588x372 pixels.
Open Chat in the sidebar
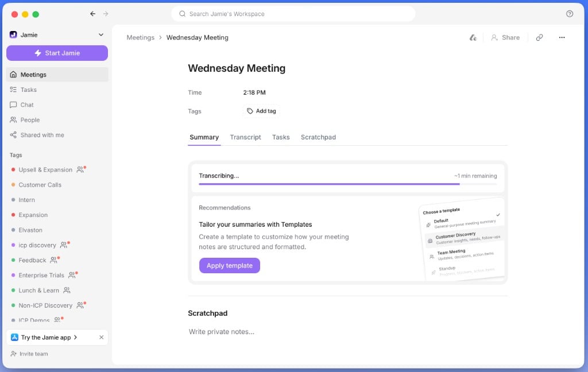pyautogui.click(x=57, y=104)
